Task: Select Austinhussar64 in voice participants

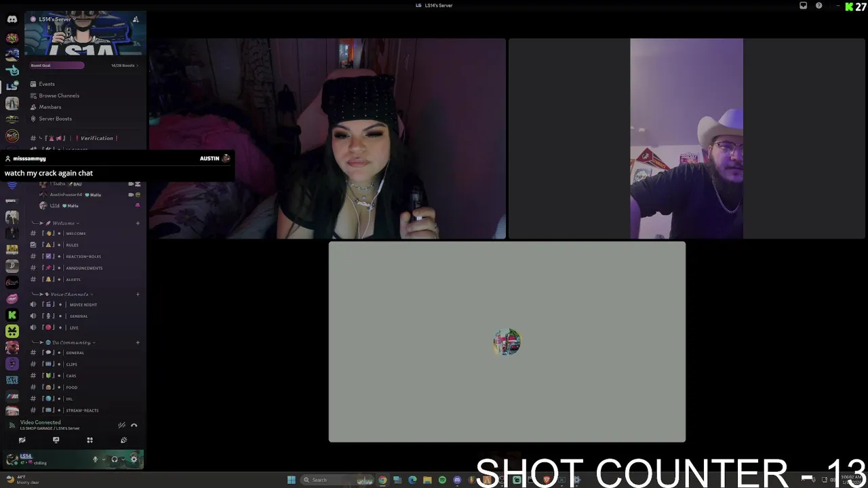Action: click(x=90, y=195)
